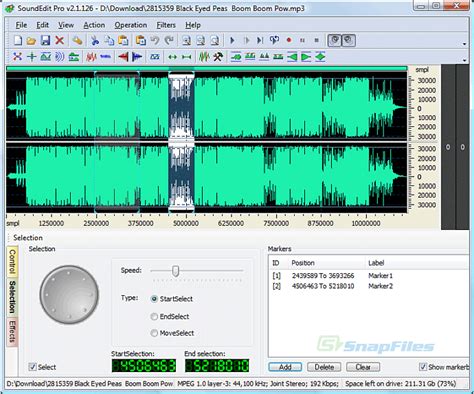Click the StartSelection value 4506463 field
474x394 pixels.
[x=144, y=366]
